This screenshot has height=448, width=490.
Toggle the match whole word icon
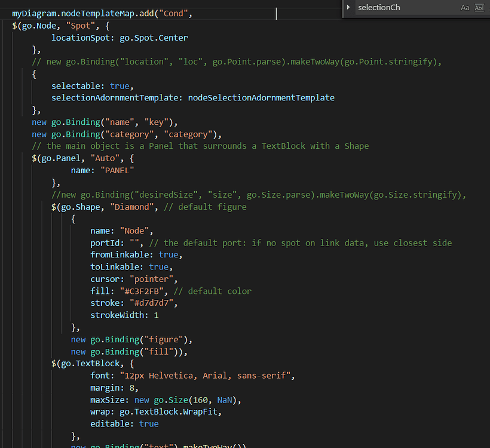[479, 8]
